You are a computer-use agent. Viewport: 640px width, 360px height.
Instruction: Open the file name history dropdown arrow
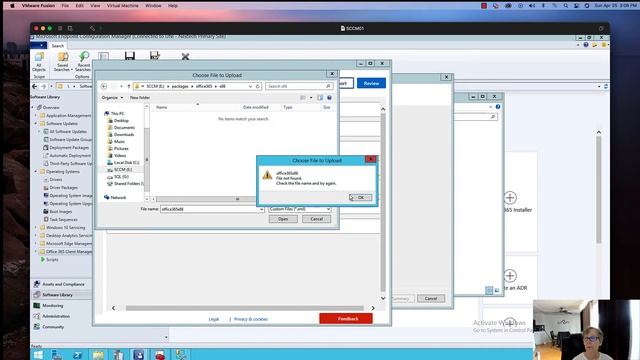coord(262,209)
